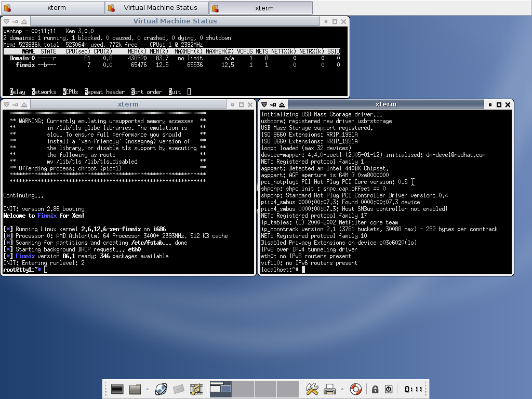532x399 pixels.
Task: Select the second workspace in the pager
Action: (x=242, y=388)
